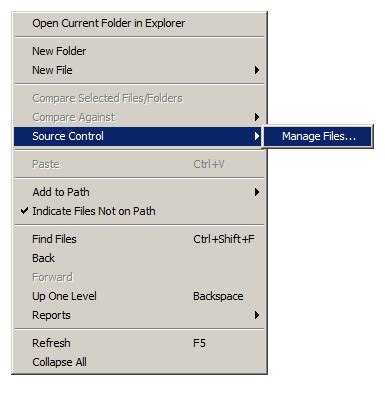Choose Manage Files... from the submenu
This screenshot has height=395, width=385.
click(x=318, y=136)
